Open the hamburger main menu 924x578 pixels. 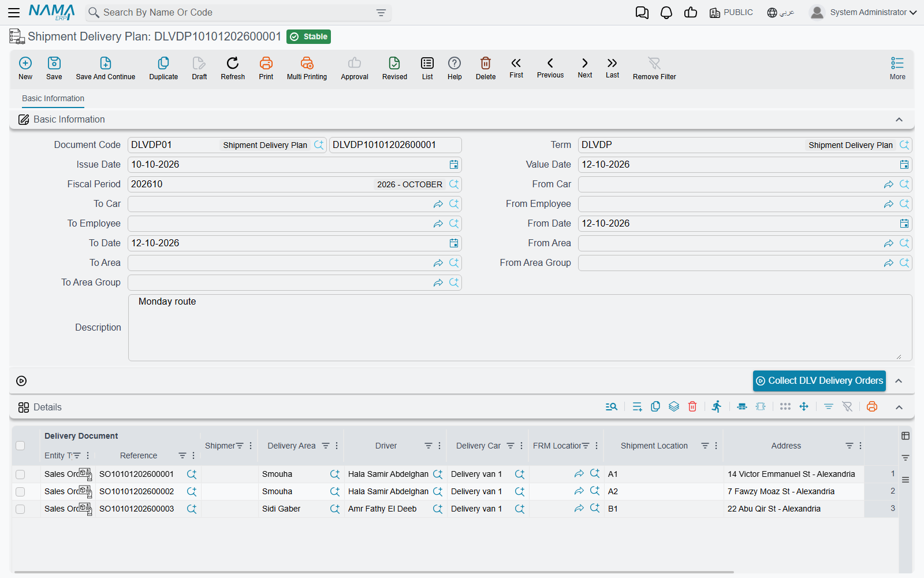[x=14, y=13]
